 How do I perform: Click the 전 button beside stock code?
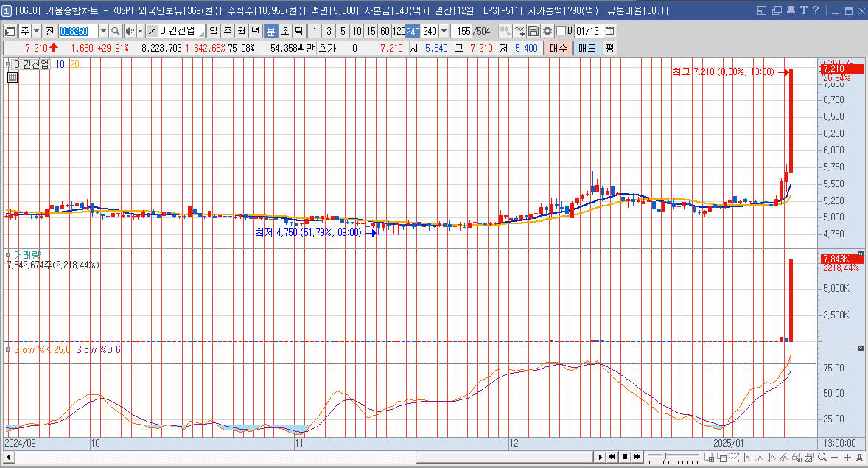50,31
